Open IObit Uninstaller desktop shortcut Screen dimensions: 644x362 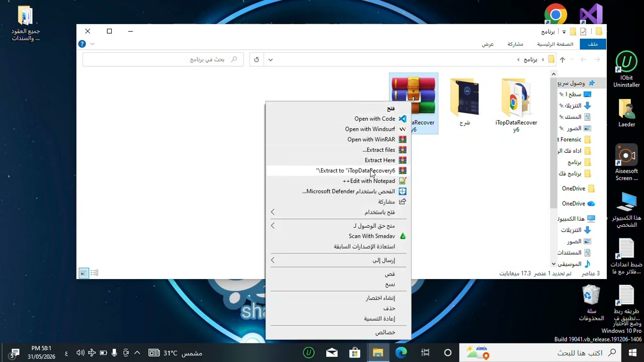[626, 69]
